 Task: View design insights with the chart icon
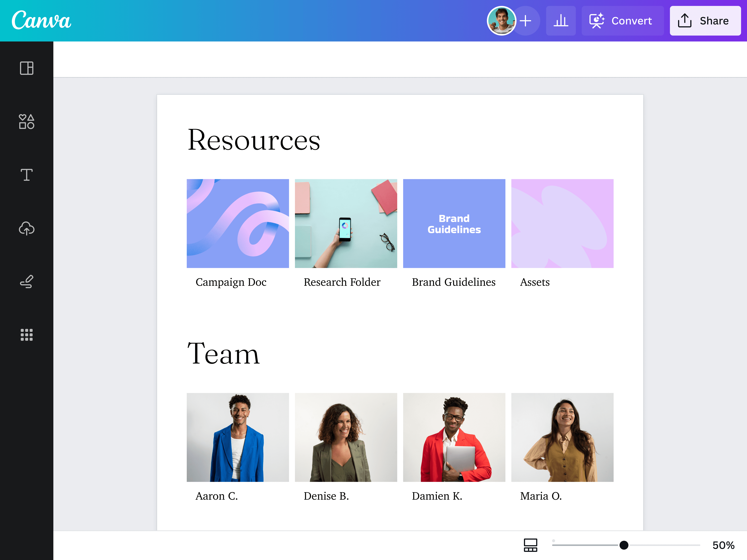tap(561, 21)
